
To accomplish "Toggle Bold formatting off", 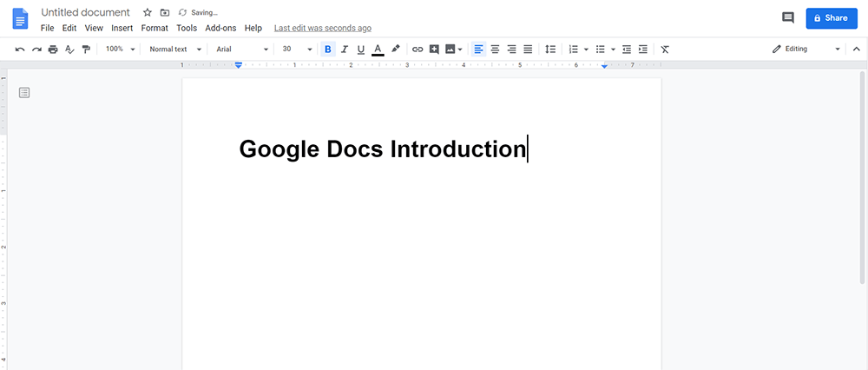I will pyautogui.click(x=327, y=50).
